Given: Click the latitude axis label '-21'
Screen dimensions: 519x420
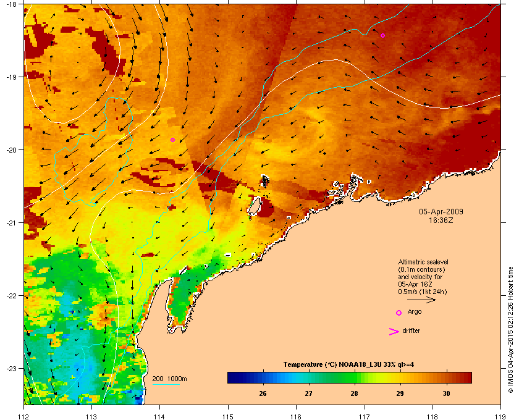Looking at the screenshot, I should click(12, 222).
